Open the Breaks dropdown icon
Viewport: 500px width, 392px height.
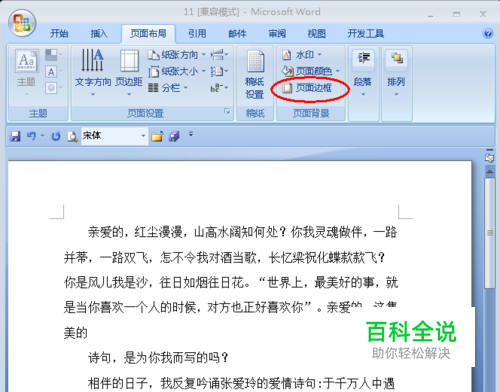219,55
